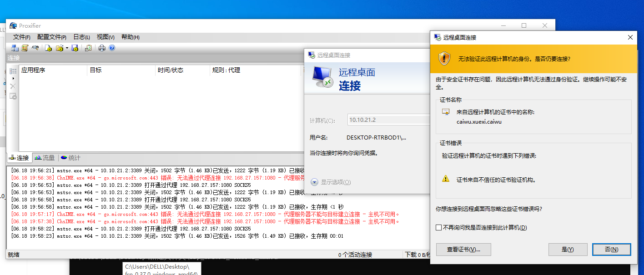
Task: Click red error log line at 19:57:38
Action: [205, 221]
